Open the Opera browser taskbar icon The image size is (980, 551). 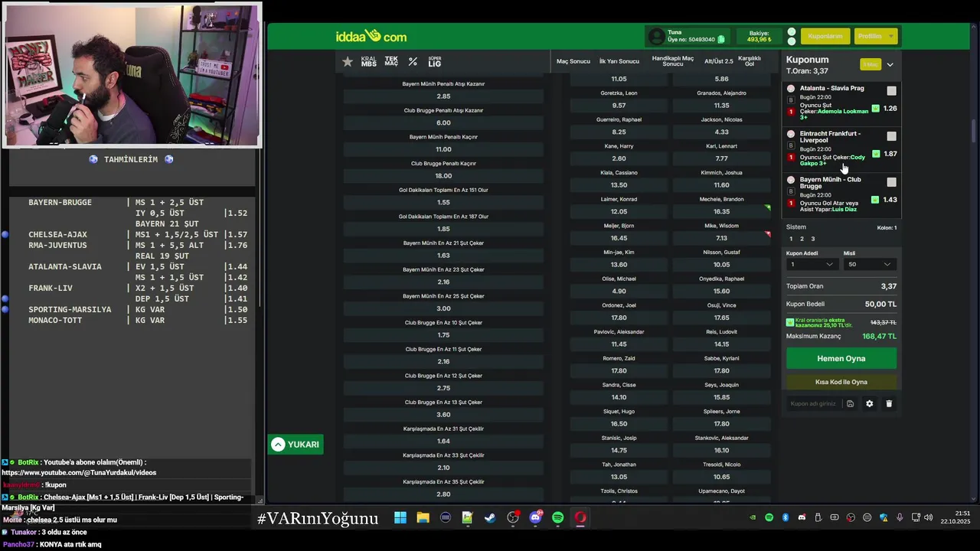pyautogui.click(x=580, y=518)
